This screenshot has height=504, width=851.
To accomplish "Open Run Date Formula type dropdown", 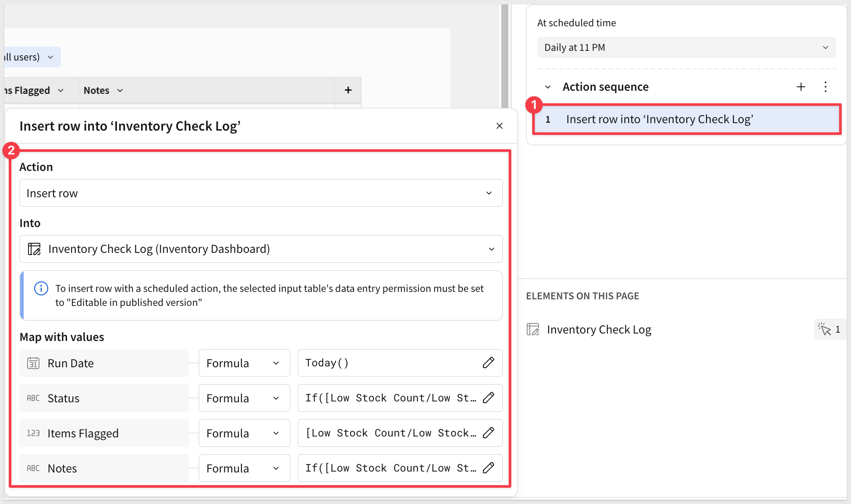I will pos(244,363).
